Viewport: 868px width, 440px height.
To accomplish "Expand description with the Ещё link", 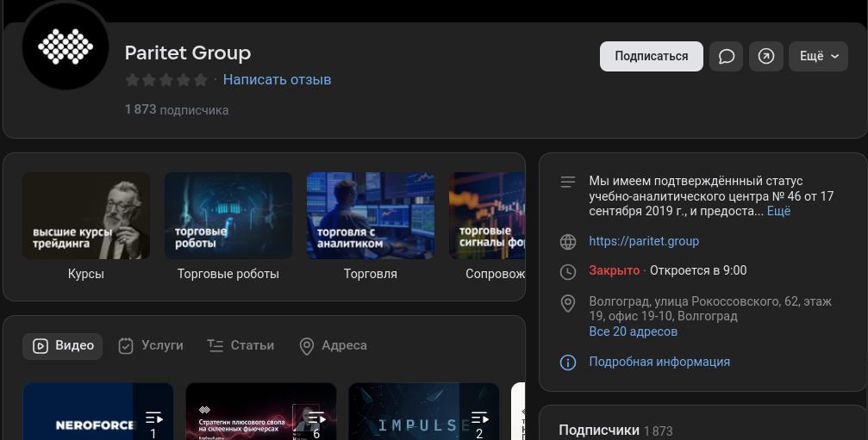I will [x=778, y=211].
